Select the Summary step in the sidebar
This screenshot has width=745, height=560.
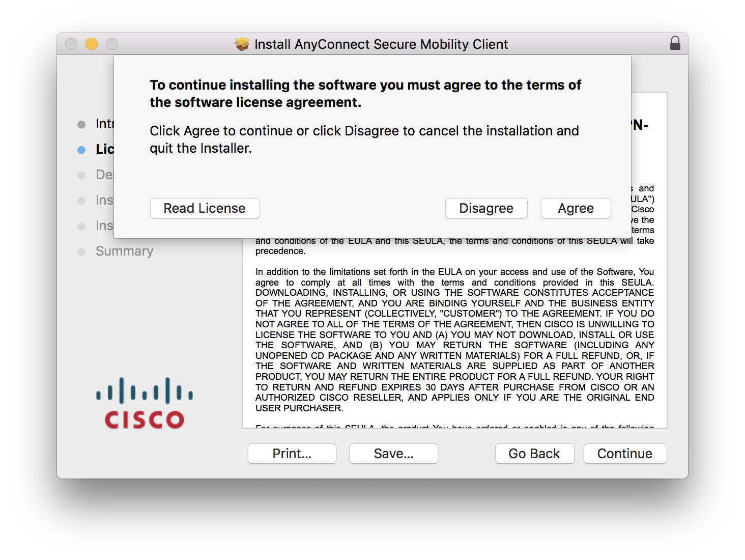(x=124, y=251)
